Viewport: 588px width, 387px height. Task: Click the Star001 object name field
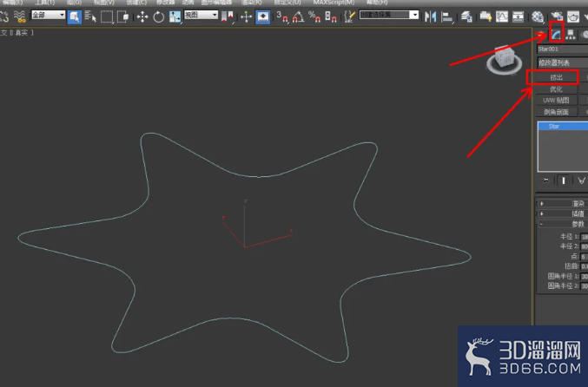pos(563,49)
